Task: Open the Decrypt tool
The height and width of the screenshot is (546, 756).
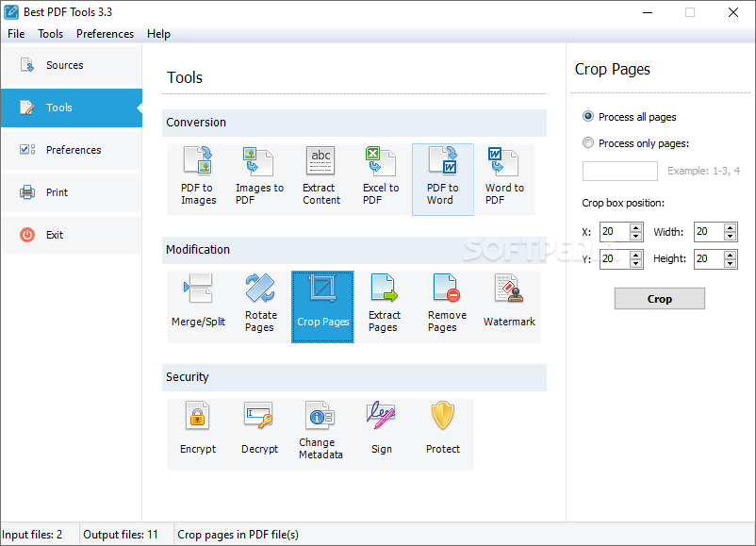Action: 259,434
